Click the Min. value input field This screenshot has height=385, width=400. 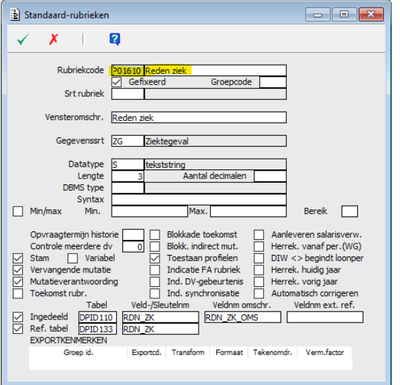click(150, 211)
